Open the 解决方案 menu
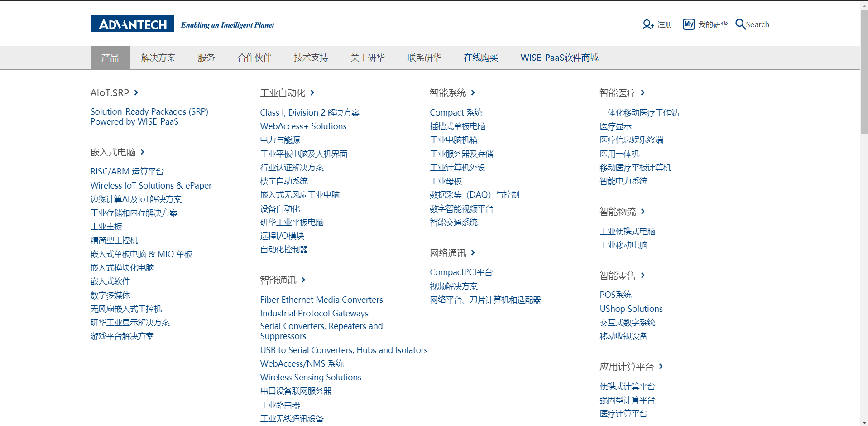 pyautogui.click(x=158, y=58)
